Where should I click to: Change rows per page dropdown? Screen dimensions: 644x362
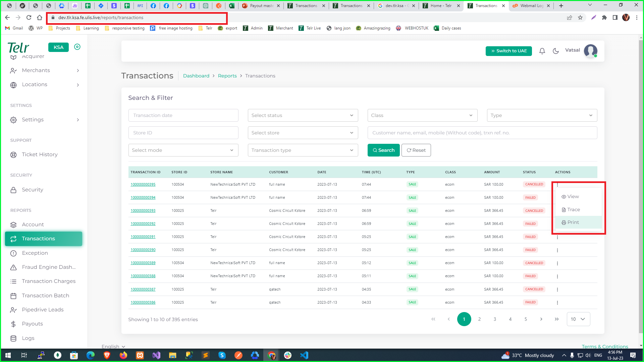pos(578,319)
